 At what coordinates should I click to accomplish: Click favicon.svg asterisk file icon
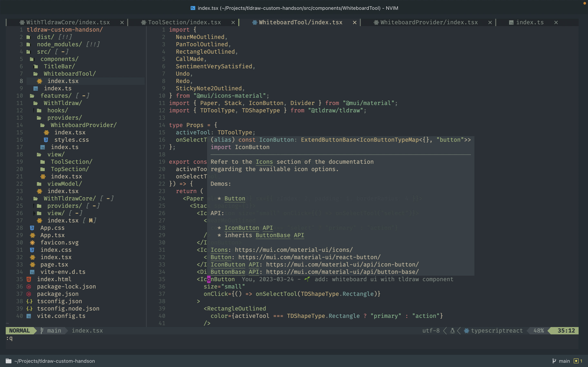point(32,242)
